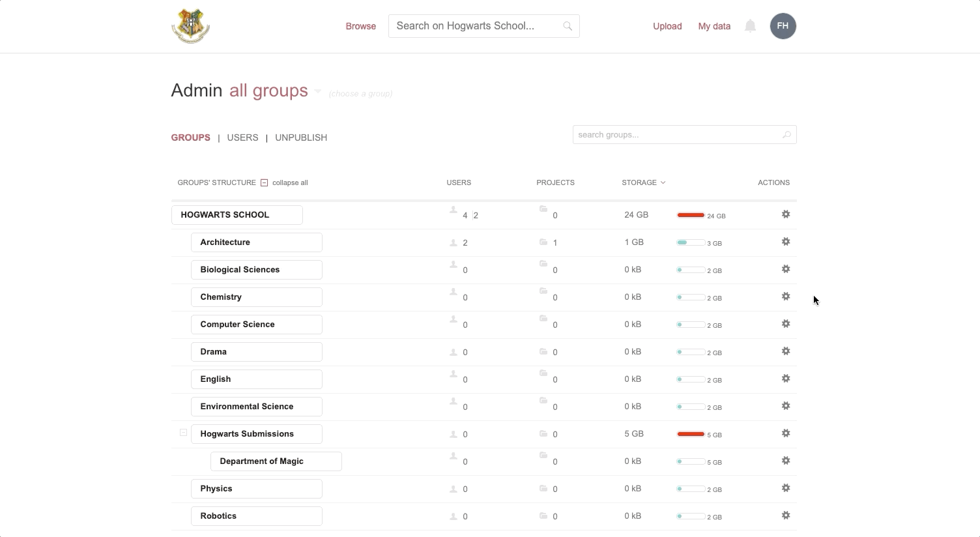Viewport: 980px width, 537px height.
Task: Click the choose a group hint text
Action: click(360, 94)
